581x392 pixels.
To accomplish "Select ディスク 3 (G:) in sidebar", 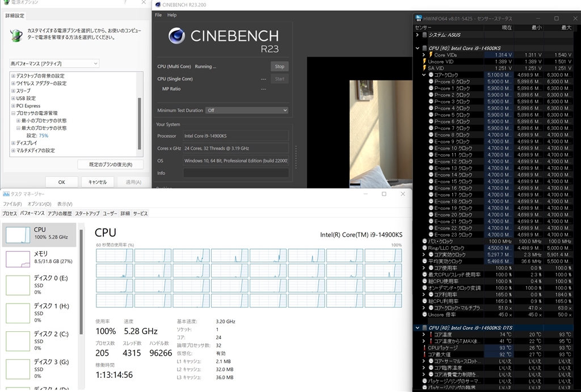I will [39, 369].
